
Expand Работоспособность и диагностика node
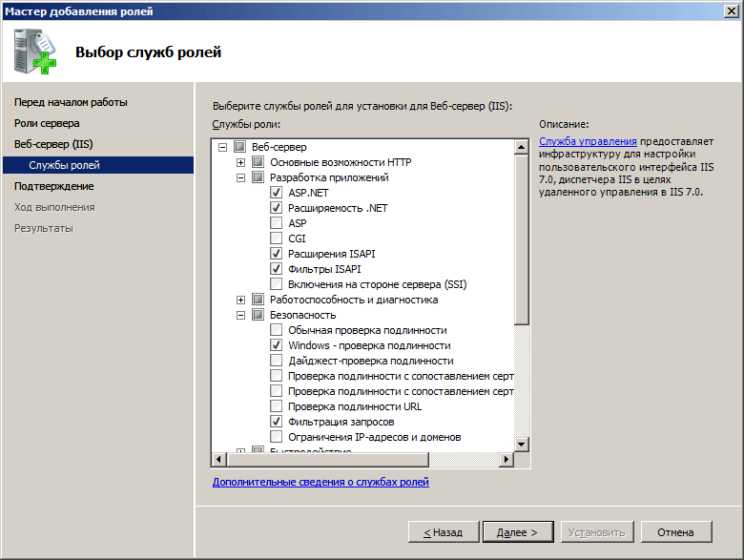point(241,300)
